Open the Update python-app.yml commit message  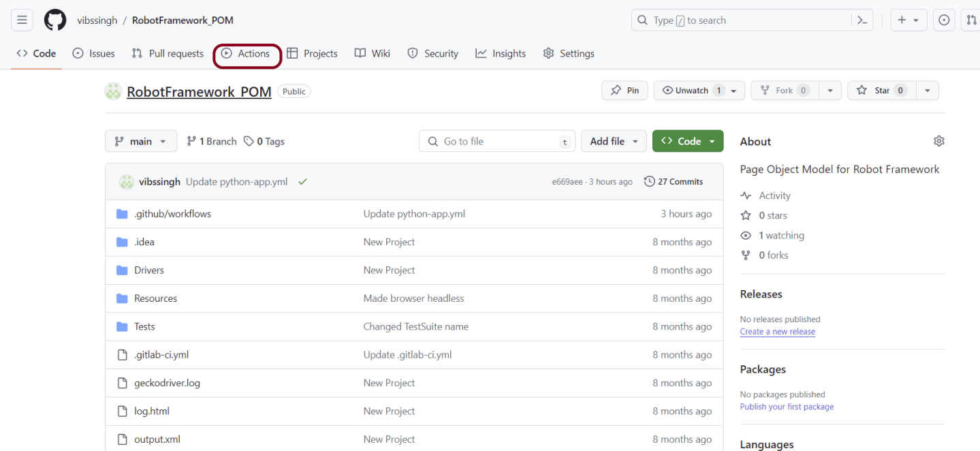[x=236, y=181]
